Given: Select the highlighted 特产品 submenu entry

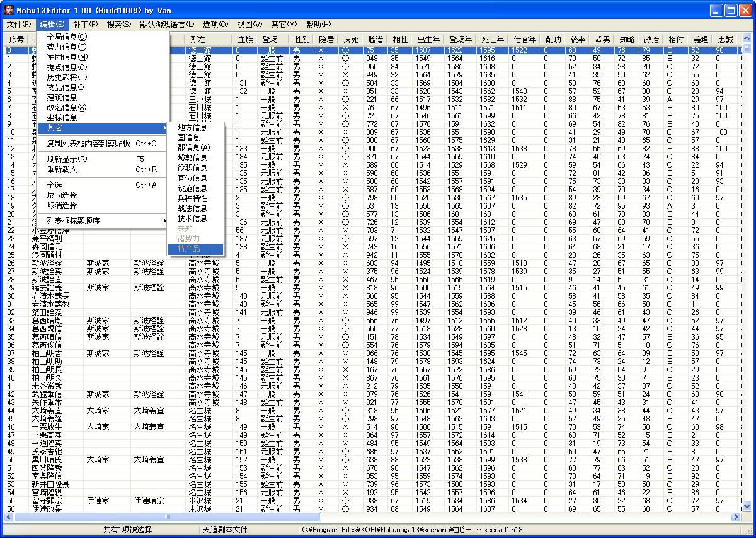Looking at the screenshot, I should click(195, 249).
